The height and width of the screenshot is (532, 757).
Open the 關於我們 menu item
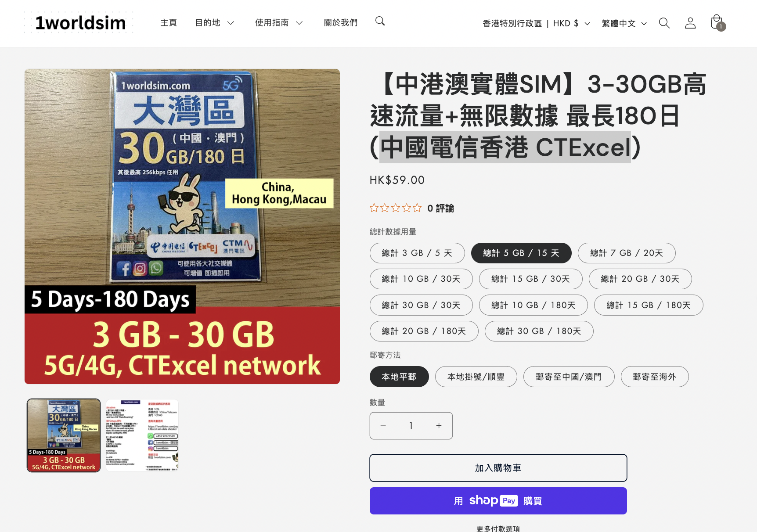point(341,23)
